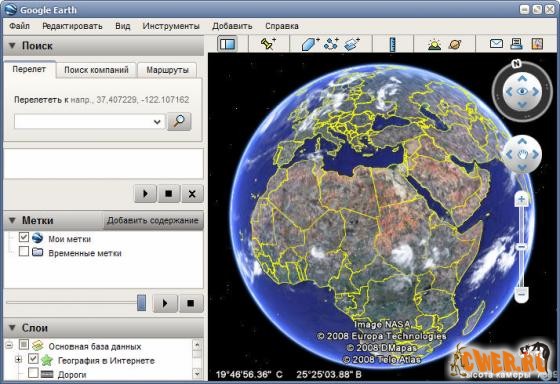Click the zoom slider plus end
560x384 pixels.
521,199
